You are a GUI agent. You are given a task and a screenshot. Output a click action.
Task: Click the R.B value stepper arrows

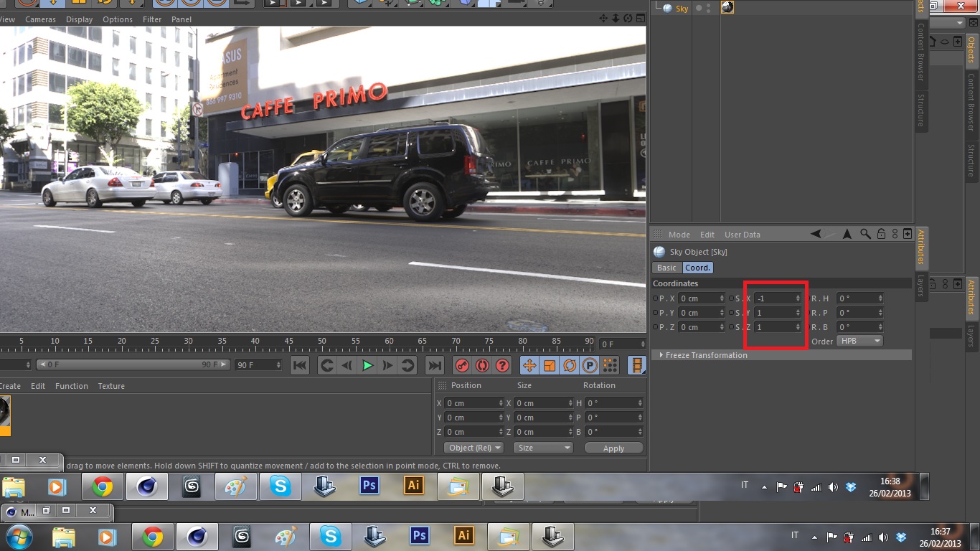[x=880, y=327]
